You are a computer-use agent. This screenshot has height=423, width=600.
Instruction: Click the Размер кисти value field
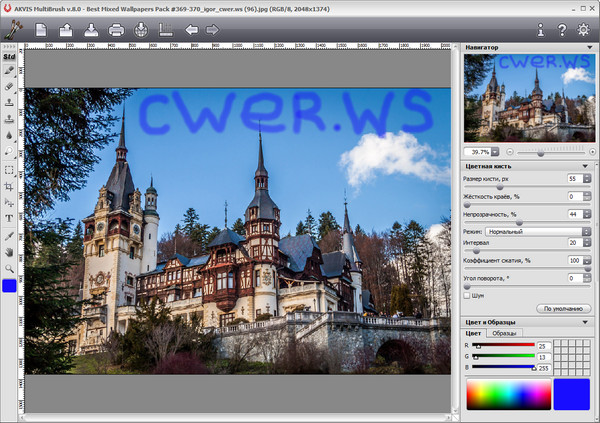573,178
